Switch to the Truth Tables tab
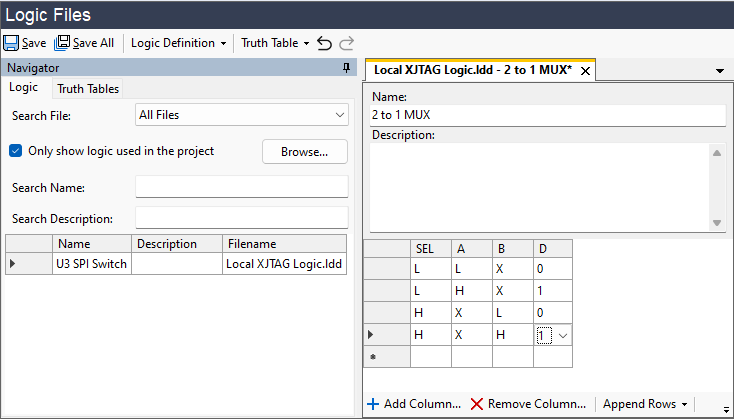Screen dimensions: 734x419 (x=88, y=89)
